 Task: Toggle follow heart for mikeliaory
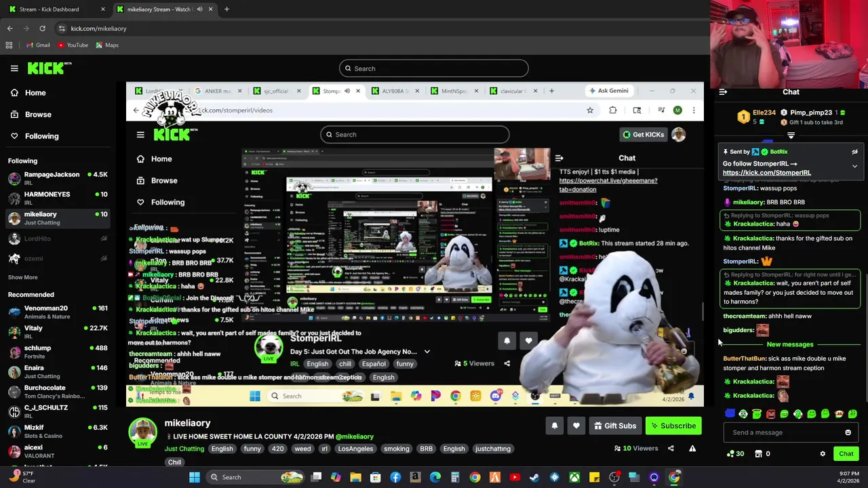click(576, 426)
